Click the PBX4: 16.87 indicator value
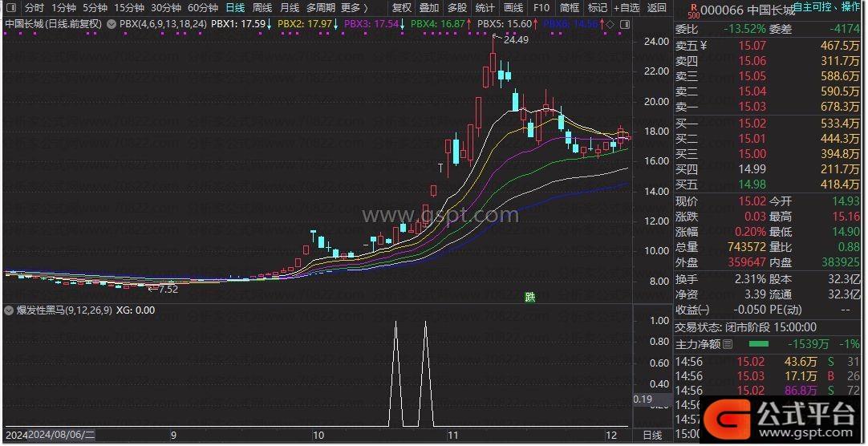 [x=443, y=24]
